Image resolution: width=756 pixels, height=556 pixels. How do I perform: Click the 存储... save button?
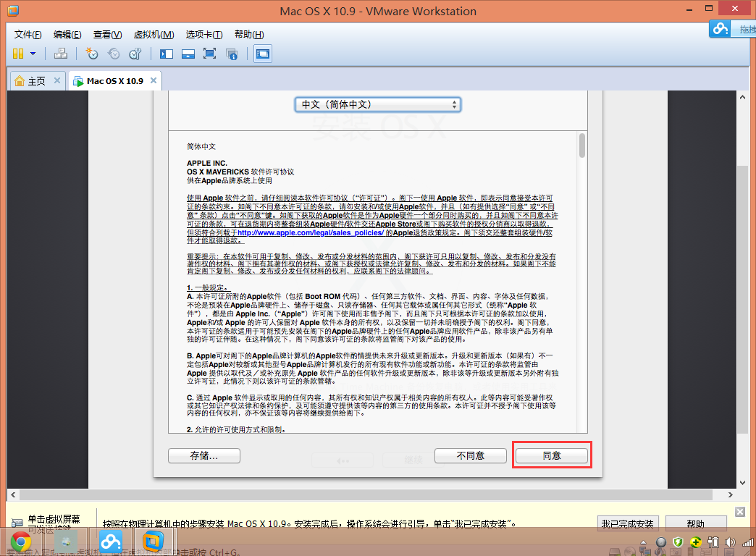click(x=204, y=455)
